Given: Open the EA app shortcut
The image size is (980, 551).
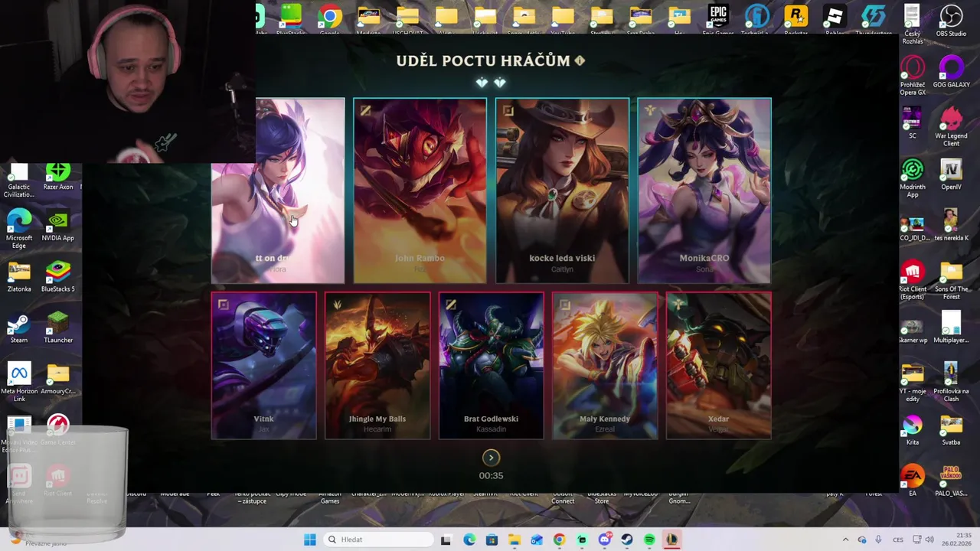Looking at the screenshot, I should point(912,481).
